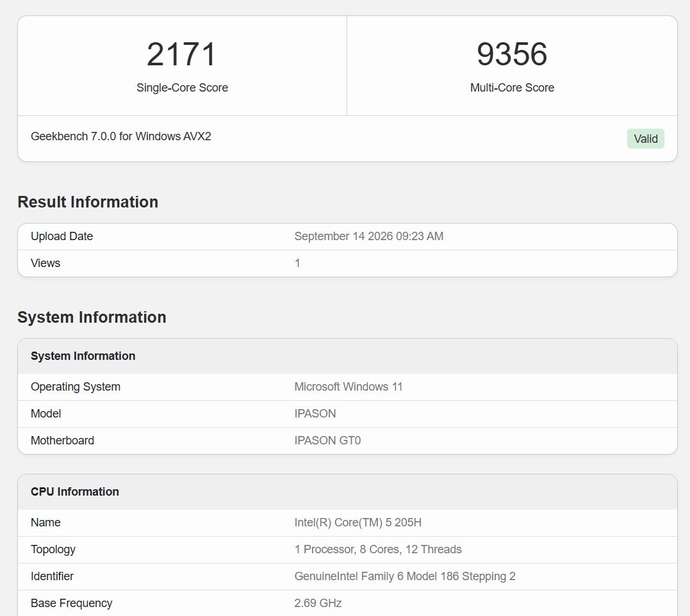Screen dimensions: 690x616
Task: Click the Name row label
Action: coord(45,523)
